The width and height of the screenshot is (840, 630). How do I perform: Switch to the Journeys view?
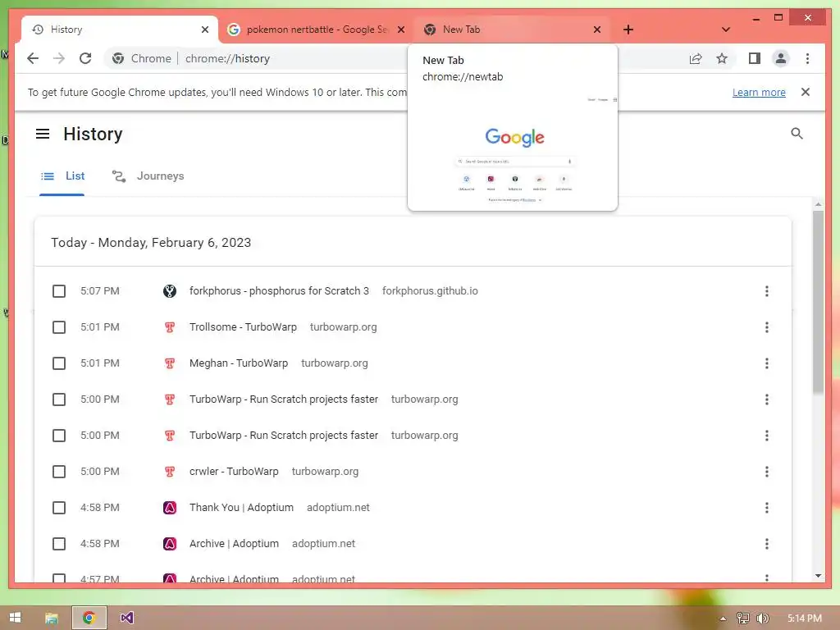(x=148, y=176)
